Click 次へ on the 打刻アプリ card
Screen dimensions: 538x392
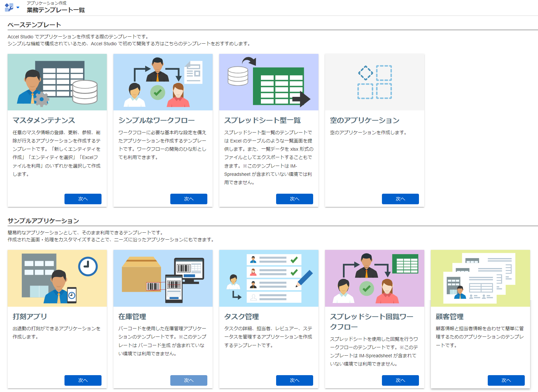click(83, 380)
